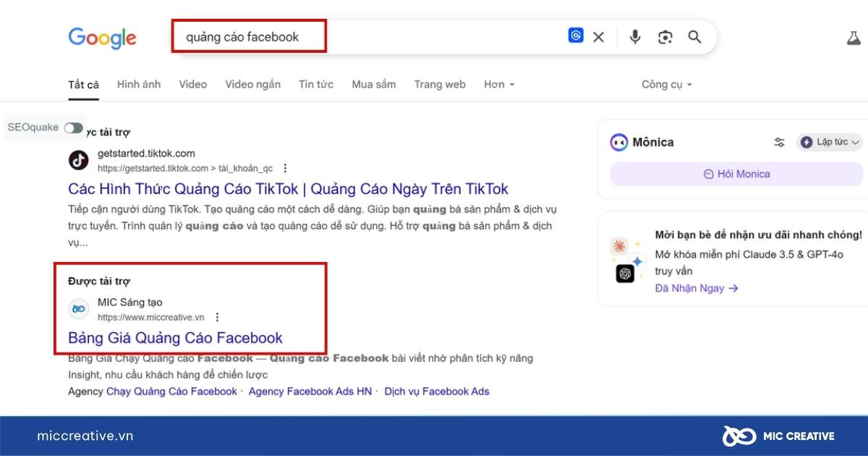
Task: Click the MIC Sáng tạo favicon
Action: pyautogui.click(x=79, y=309)
